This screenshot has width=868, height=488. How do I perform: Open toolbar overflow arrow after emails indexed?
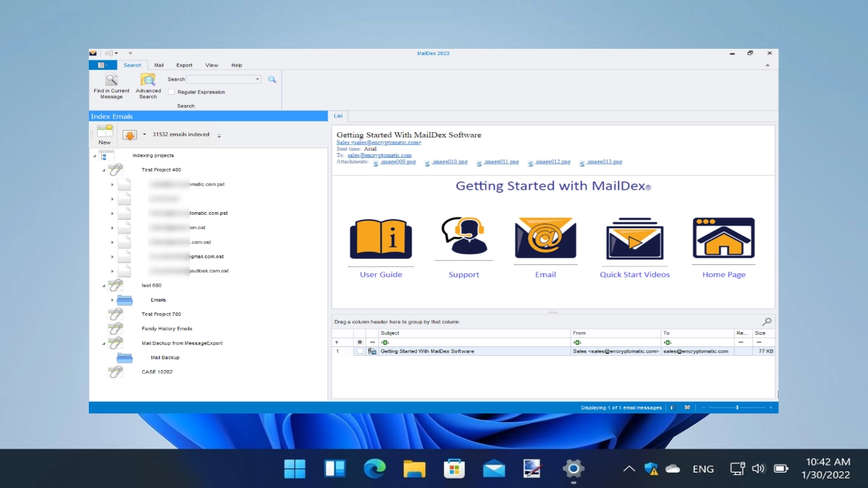pos(219,136)
